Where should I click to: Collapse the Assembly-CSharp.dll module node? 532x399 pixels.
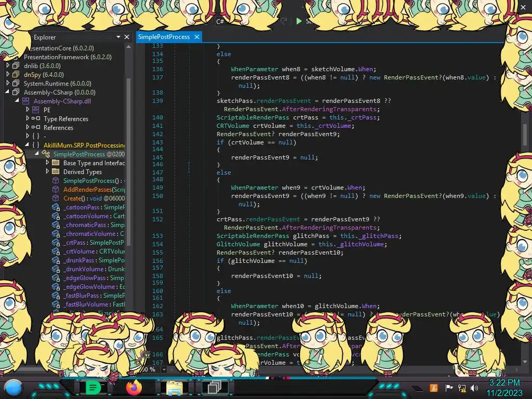tap(17, 101)
